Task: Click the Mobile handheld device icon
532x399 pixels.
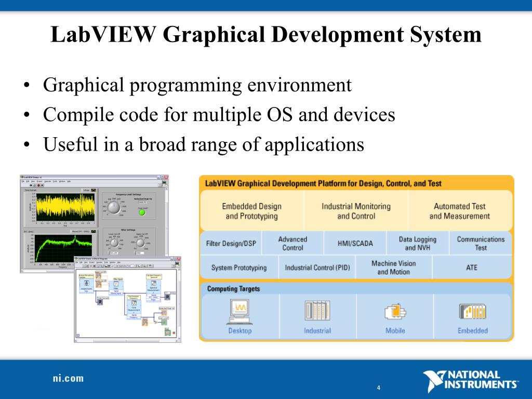Action: point(395,312)
